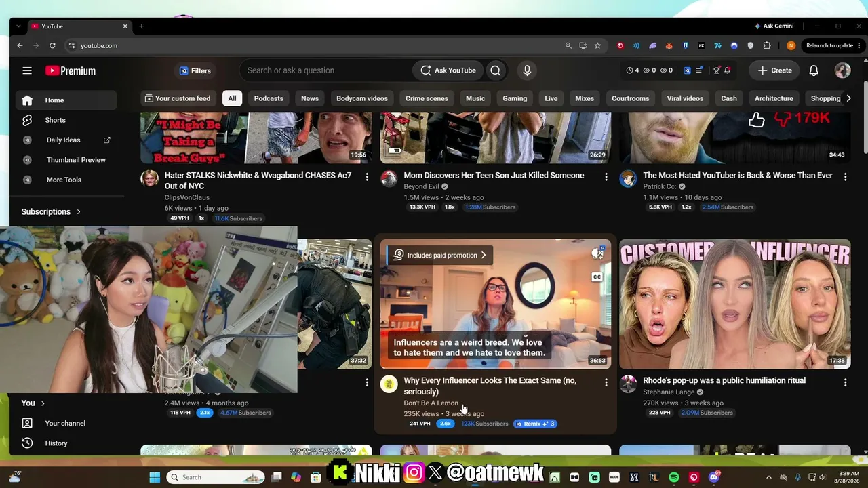Open options for Why Every Influencer video

(606, 382)
